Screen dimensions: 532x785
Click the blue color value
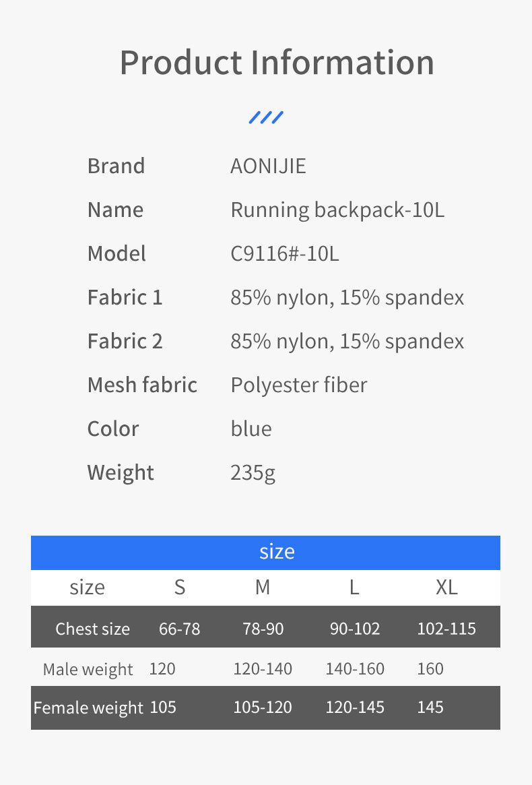pos(251,429)
